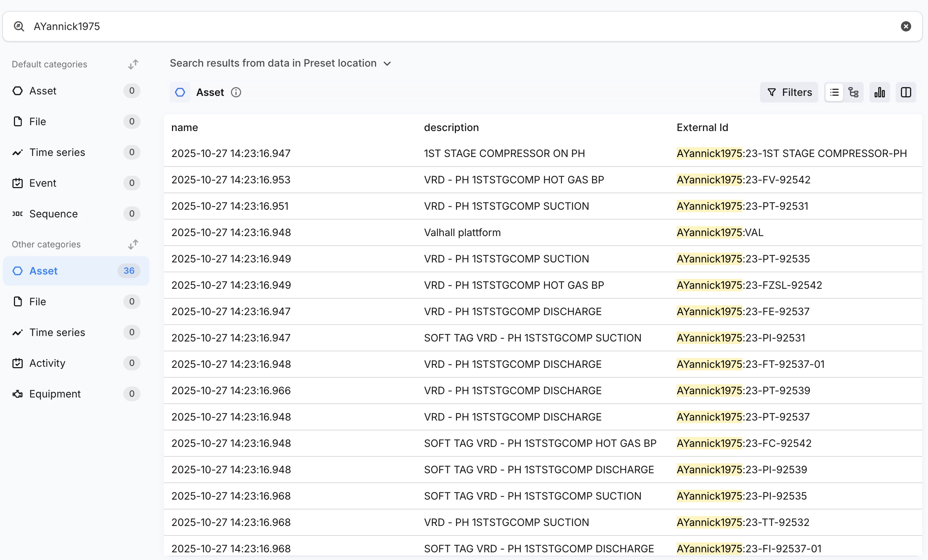The width and height of the screenshot is (928, 560).
Task: Expand the Preset location dropdown
Action: pyautogui.click(x=387, y=64)
